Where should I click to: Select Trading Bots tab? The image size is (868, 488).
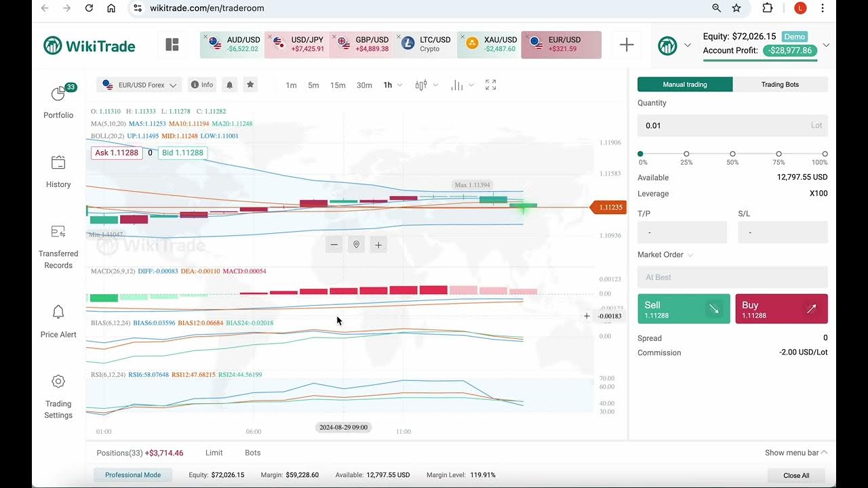pyautogui.click(x=780, y=85)
